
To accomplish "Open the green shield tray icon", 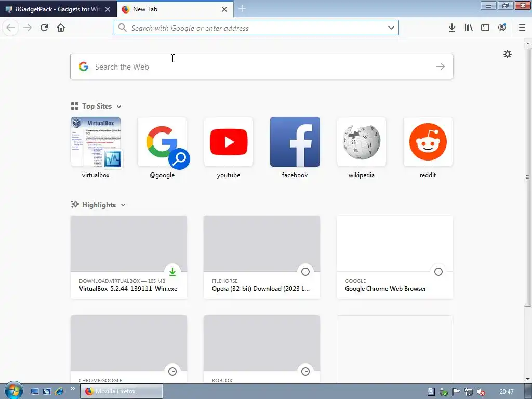I will pyautogui.click(x=444, y=392).
